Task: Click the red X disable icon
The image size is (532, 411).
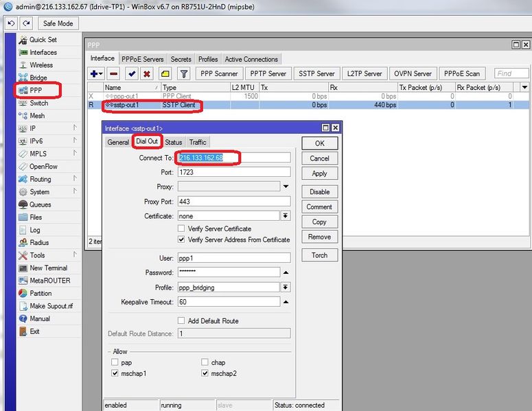Action: coord(147,73)
